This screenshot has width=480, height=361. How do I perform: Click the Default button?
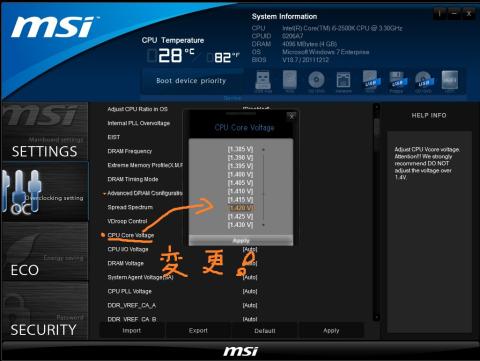click(265, 330)
